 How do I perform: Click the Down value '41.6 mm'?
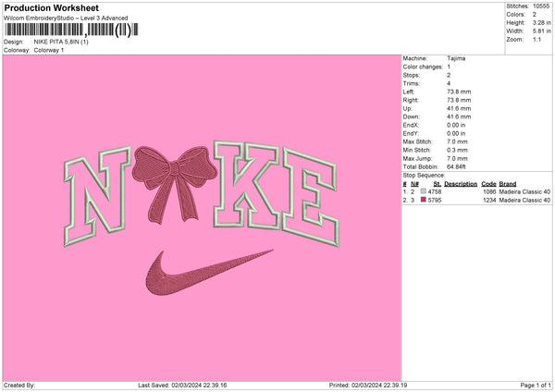coord(459,116)
